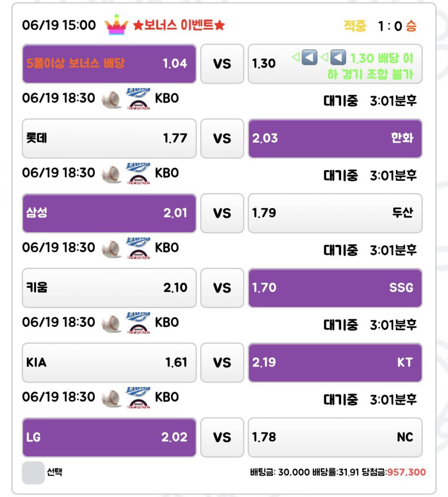This screenshot has width=448, height=497.
Task: Click the baseball icon above 키움 match
Action: pos(111,248)
